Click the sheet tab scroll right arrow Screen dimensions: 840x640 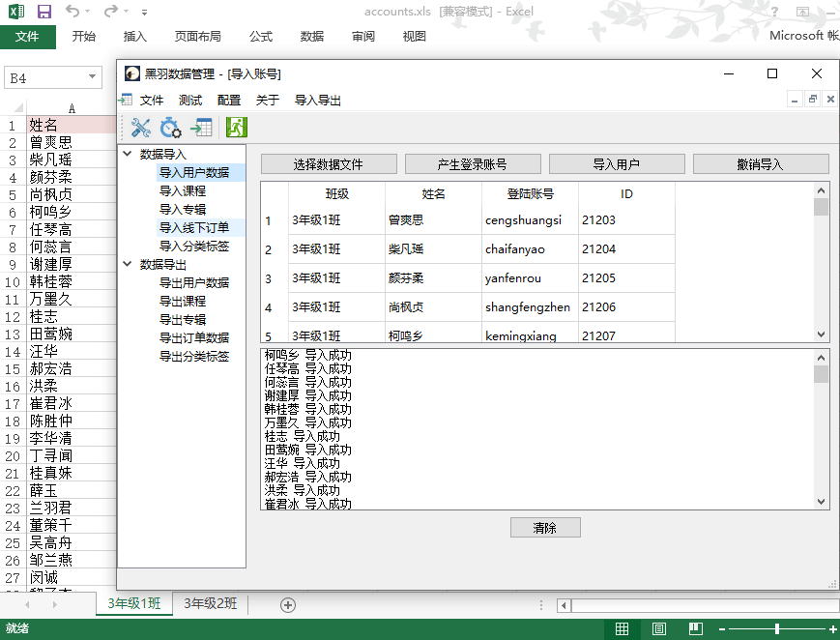coord(55,604)
